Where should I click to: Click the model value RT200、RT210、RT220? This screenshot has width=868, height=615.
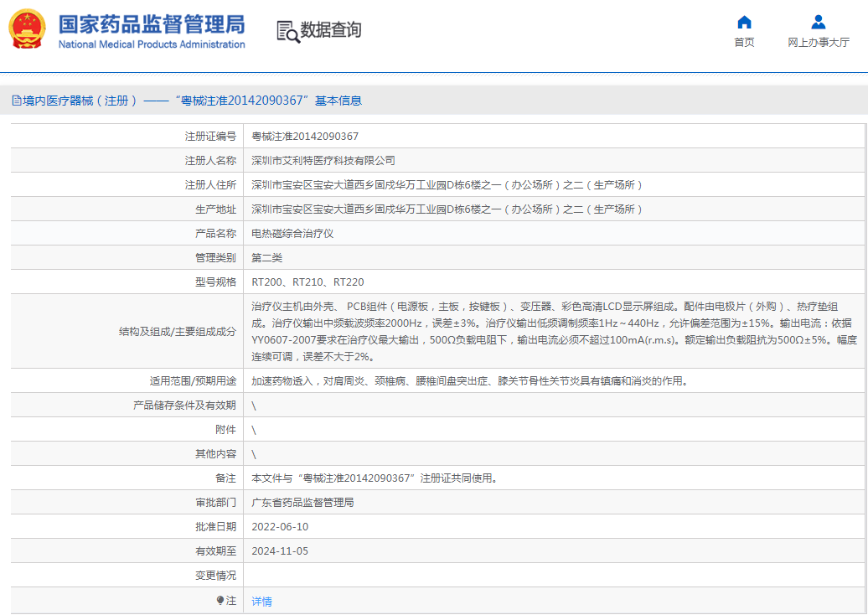click(307, 282)
